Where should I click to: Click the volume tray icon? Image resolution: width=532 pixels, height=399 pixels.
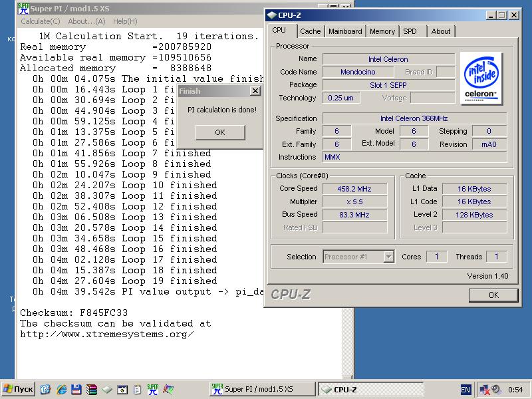pyautogui.click(x=495, y=389)
